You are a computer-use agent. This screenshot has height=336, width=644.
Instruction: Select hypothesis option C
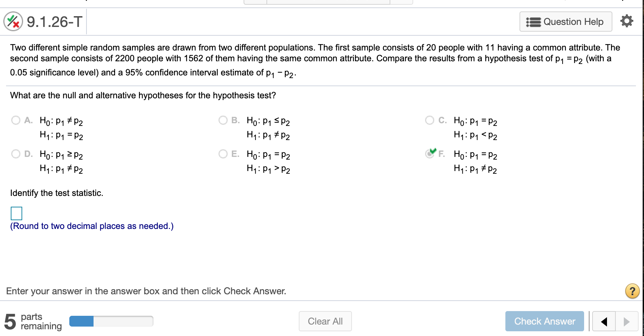click(x=430, y=120)
